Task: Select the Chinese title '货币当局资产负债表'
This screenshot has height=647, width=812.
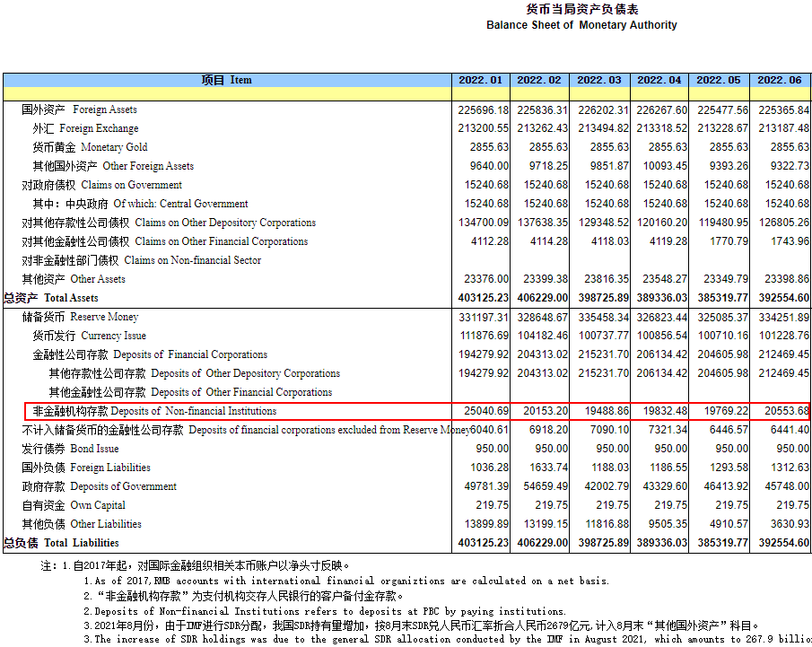Action: coord(582,9)
